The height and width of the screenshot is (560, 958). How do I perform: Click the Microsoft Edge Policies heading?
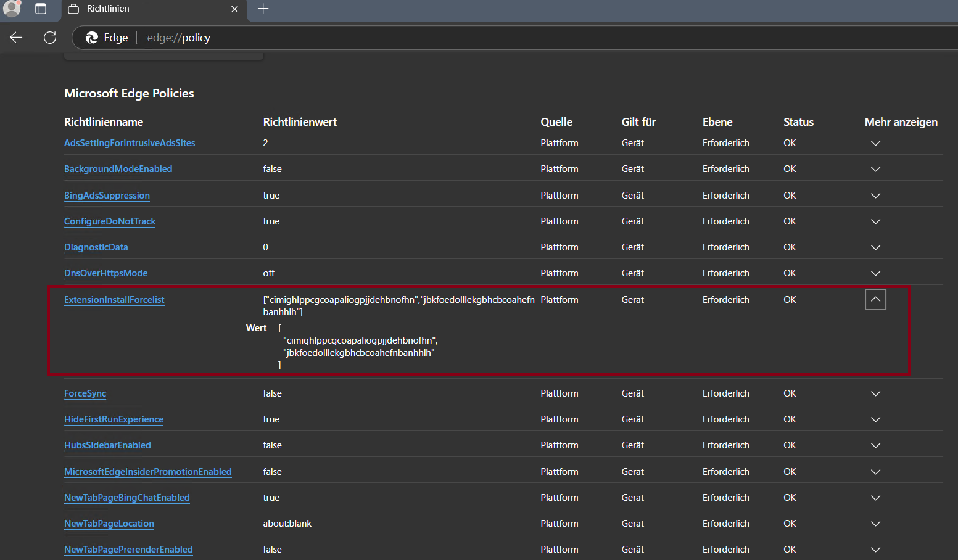pos(129,93)
